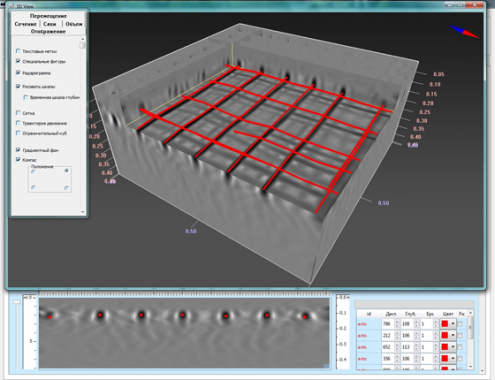Click the compass arrow in 3D view

pos(464,32)
